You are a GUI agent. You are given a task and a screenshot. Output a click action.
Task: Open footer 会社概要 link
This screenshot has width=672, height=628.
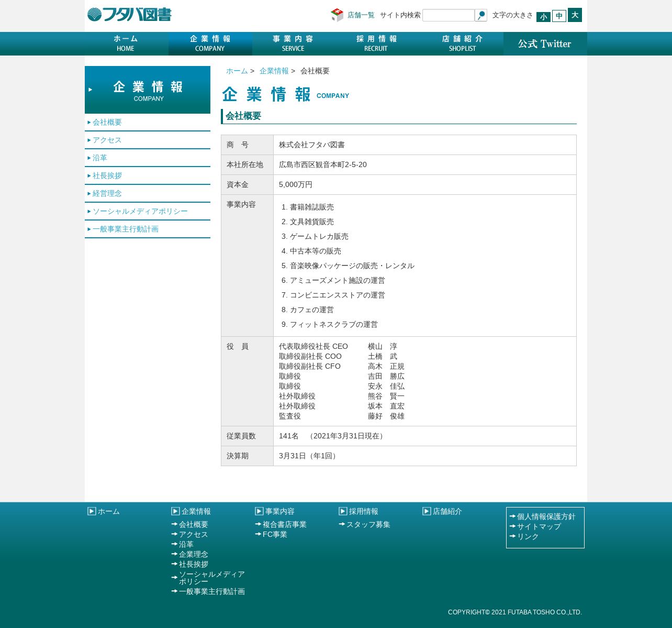(194, 524)
